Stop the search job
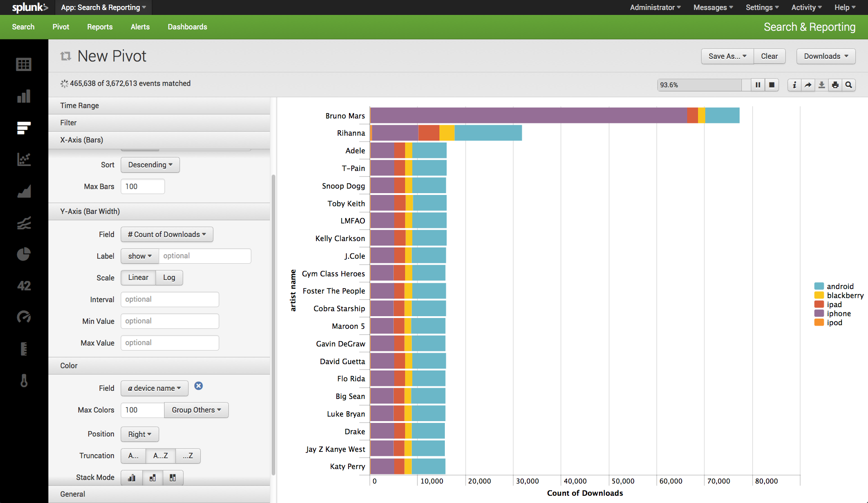868x503 pixels. tap(772, 85)
